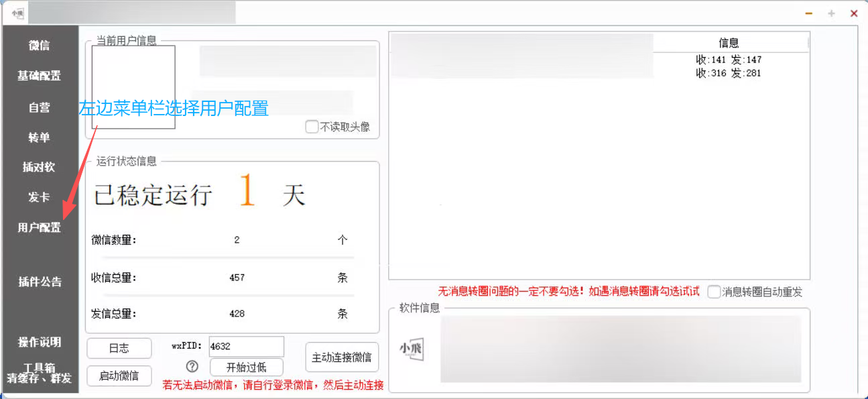Open the 基础配置 sidebar item
The image size is (868, 399).
point(40,76)
